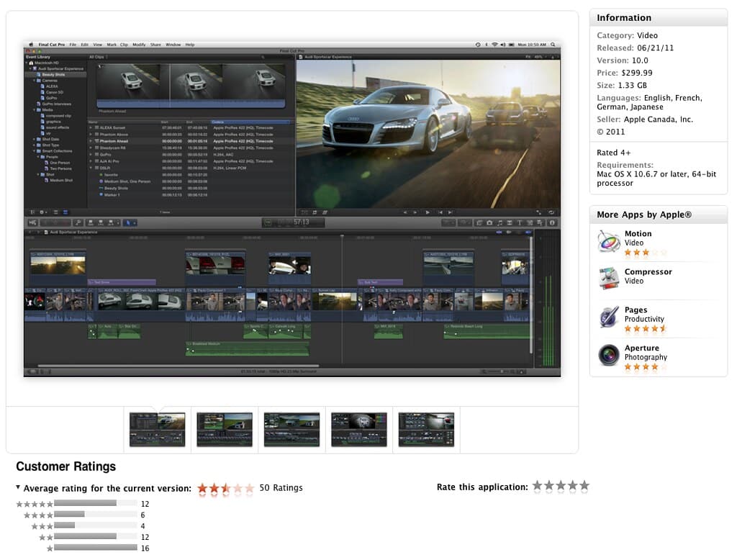Image resolution: width=737 pixels, height=560 pixels.
Task: Open the Photos browser camera icon
Action: tap(489, 223)
